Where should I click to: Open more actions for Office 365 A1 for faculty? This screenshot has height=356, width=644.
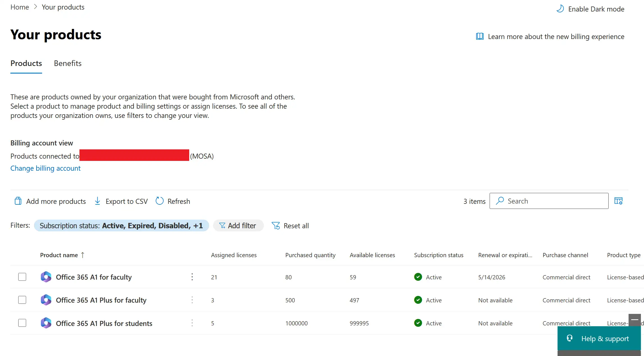tap(192, 277)
